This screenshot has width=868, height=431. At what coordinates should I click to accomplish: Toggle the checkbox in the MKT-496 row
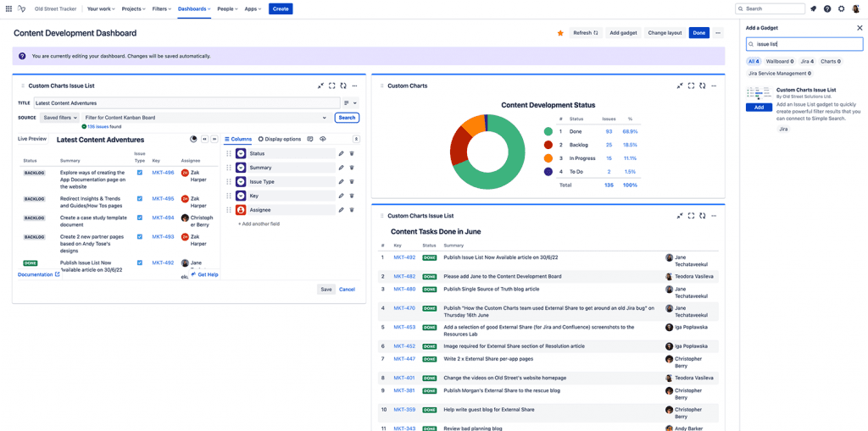coord(140,173)
